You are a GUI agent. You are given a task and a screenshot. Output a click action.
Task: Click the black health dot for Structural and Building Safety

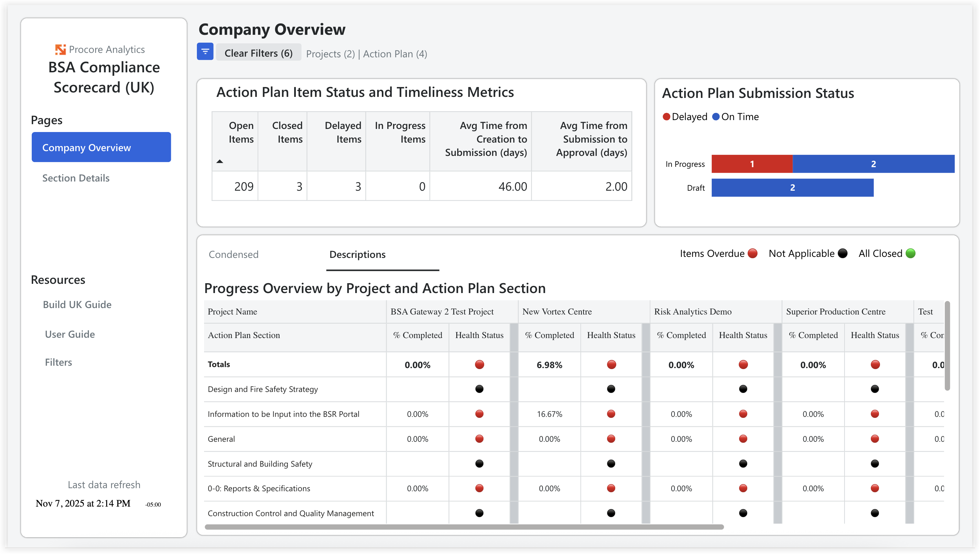click(x=479, y=464)
